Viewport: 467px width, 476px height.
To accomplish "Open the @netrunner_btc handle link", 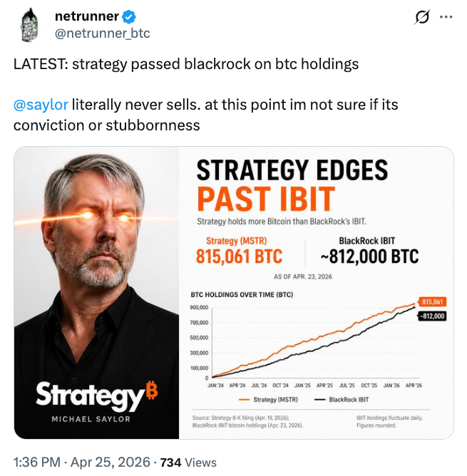I will [x=102, y=33].
